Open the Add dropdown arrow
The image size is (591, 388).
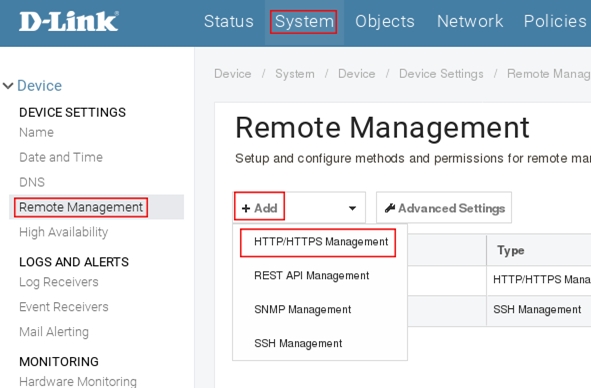tap(352, 208)
